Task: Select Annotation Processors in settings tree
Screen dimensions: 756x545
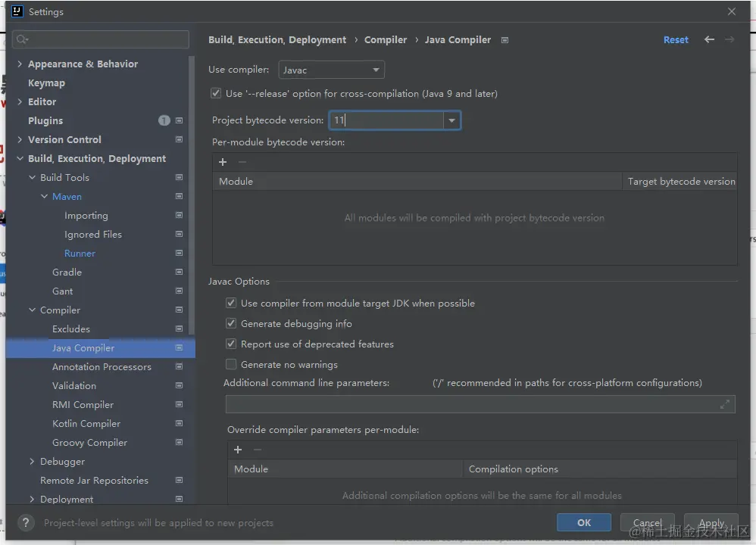Action: pyautogui.click(x=102, y=367)
